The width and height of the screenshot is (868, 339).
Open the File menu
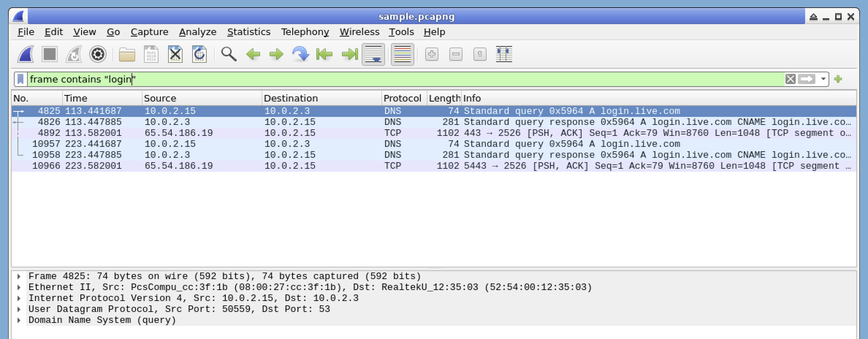[x=26, y=32]
